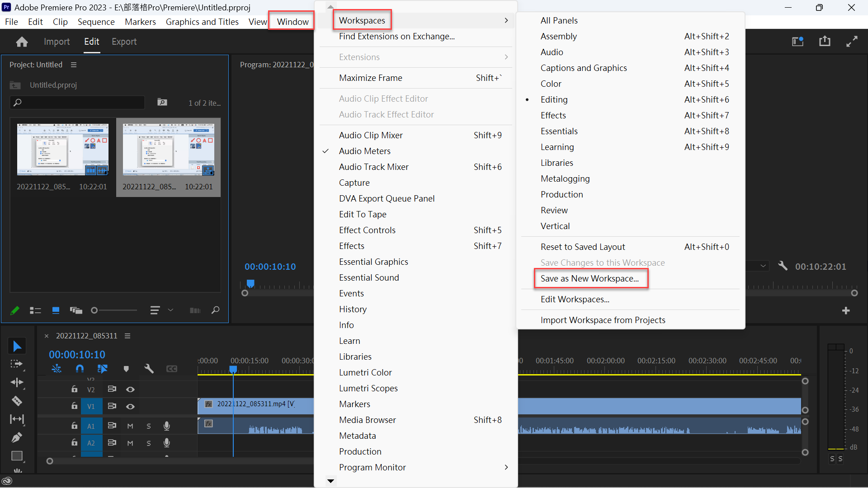The width and height of the screenshot is (868, 488).
Task: Open Creative Cloud status icon
Action: pyautogui.click(x=7, y=481)
